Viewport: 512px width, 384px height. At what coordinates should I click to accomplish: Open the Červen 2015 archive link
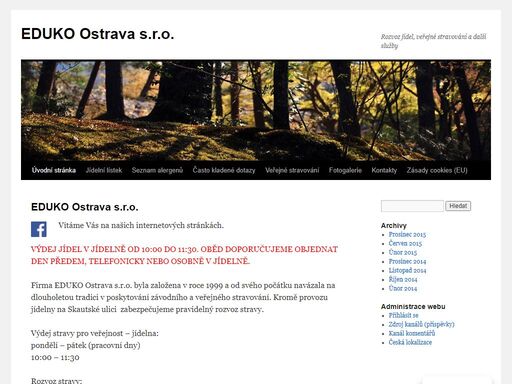point(405,244)
